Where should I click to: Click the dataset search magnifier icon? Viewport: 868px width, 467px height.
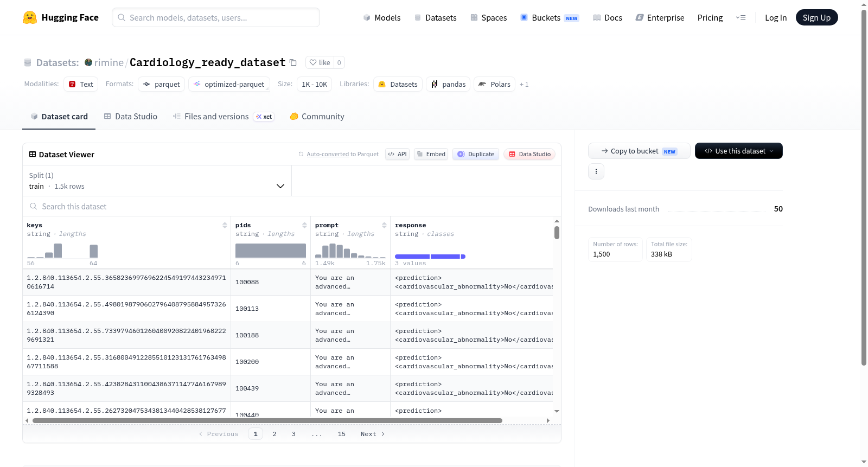34,206
